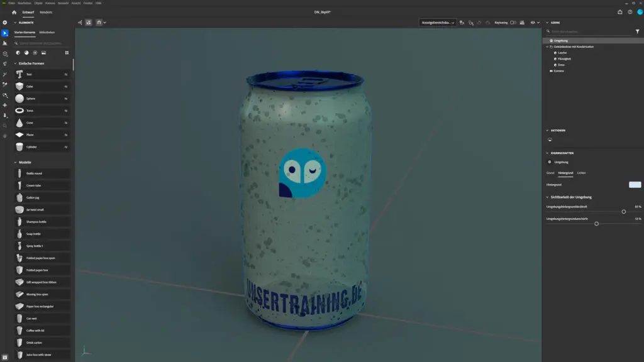Open the Datei menu
644x362 pixels.
(11, 3)
